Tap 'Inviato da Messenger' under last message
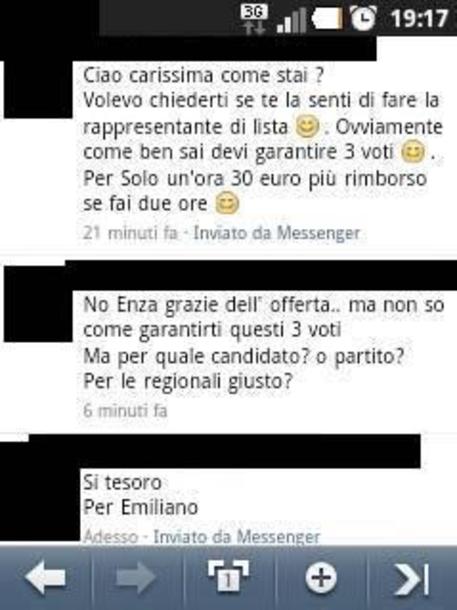 point(236,537)
